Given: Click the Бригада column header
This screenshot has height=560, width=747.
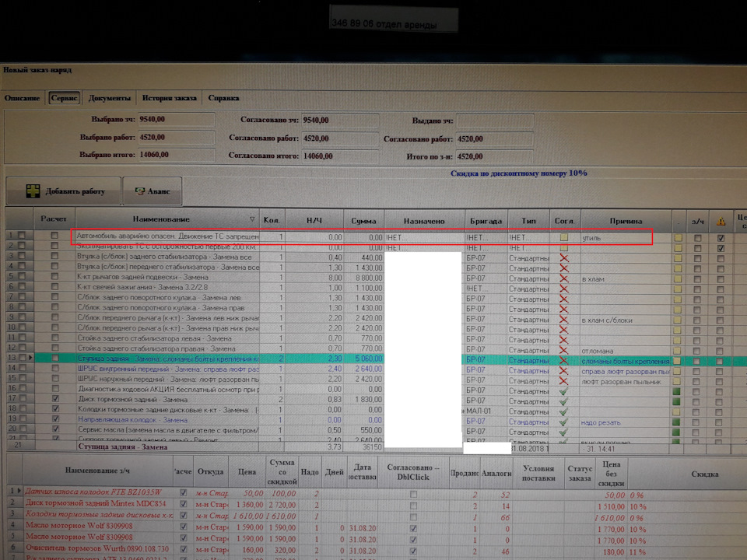Looking at the screenshot, I should (x=486, y=221).
